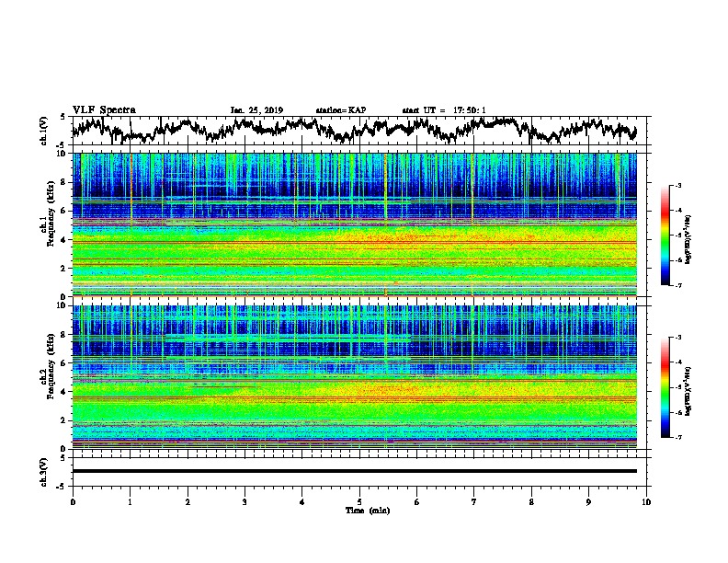Screen dimensions: 728x563
Task: Click time axis tick label "0"
Action: (73, 502)
